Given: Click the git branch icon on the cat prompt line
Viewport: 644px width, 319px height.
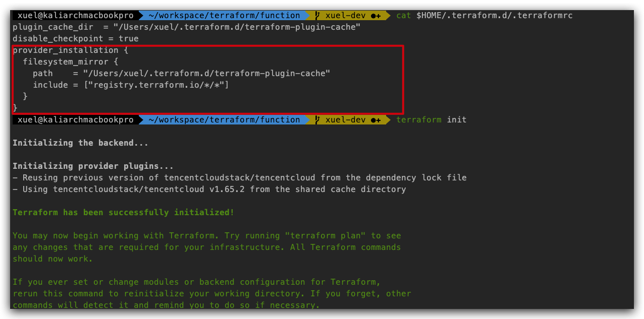Looking at the screenshot, I should (317, 16).
